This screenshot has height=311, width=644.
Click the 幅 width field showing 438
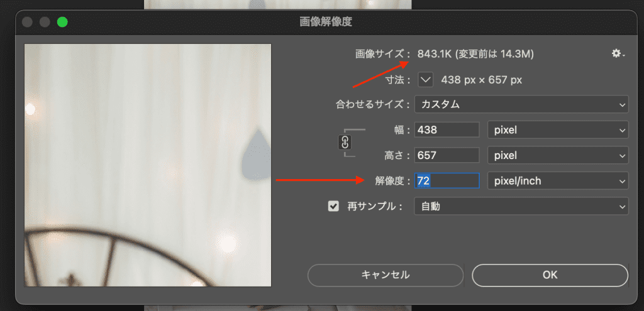coord(447,130)
